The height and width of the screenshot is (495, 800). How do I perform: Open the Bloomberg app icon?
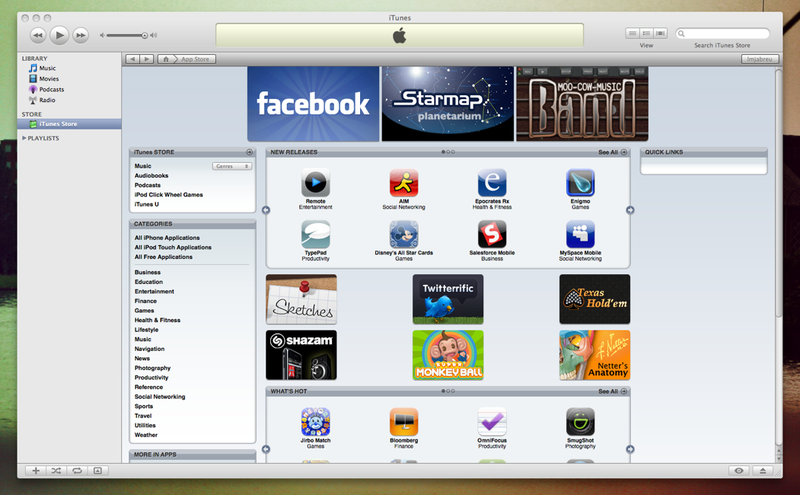pyautogui.click(x=404, y=422)
